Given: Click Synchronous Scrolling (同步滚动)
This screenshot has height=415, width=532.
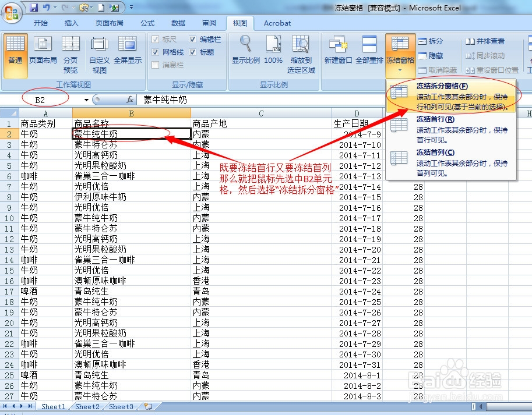Looking at the screenshot, I should pyautogui.click(x=485, y=55).
